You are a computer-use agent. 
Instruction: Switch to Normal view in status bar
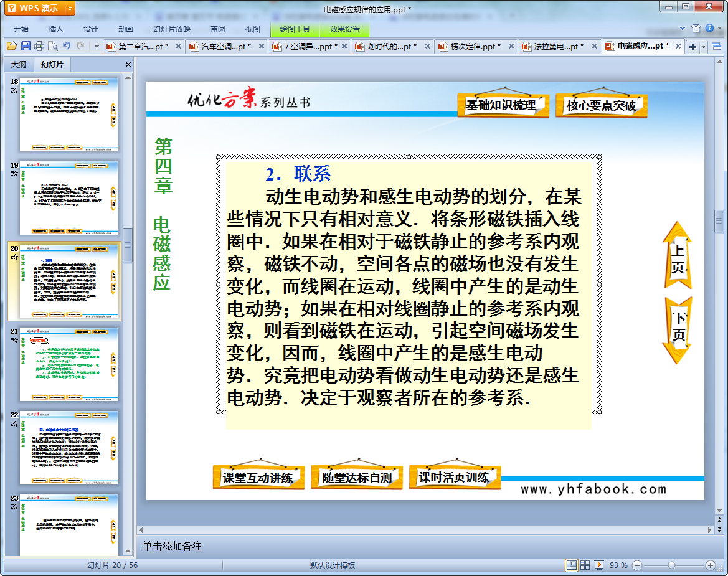point(572,565)
